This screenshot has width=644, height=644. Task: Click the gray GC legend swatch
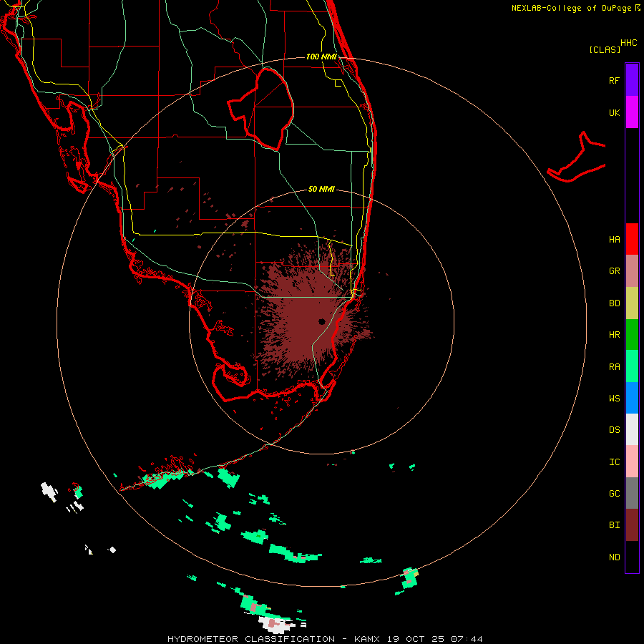tap(632, 493)
